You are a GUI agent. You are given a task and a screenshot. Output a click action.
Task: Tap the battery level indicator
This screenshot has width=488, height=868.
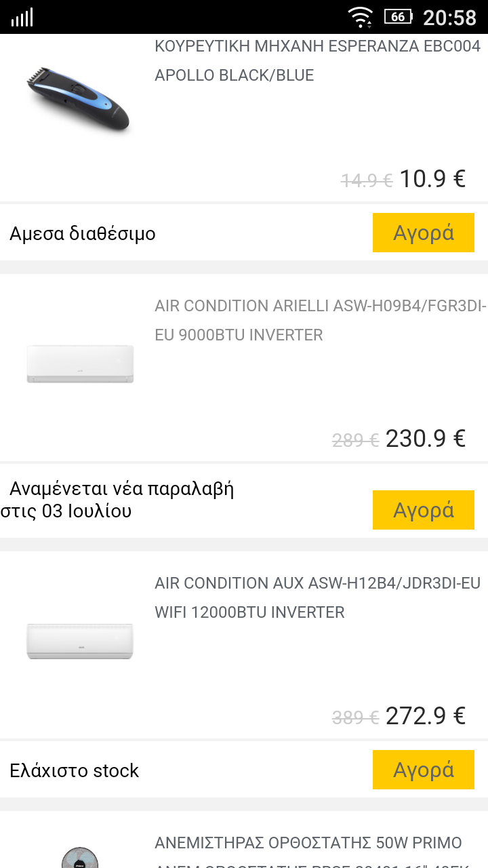click(x=399, y=17)
